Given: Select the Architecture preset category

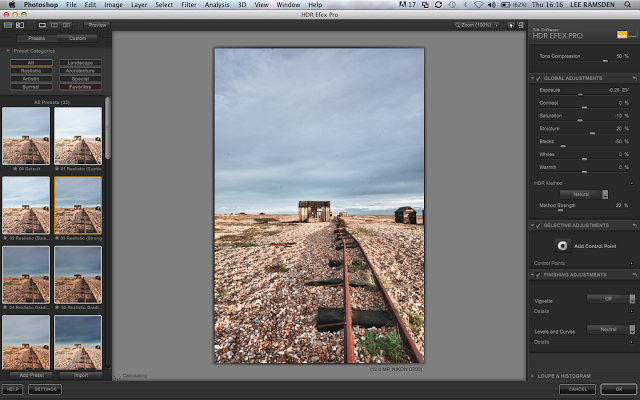Looking at the screenshot, I should [80, 71].
